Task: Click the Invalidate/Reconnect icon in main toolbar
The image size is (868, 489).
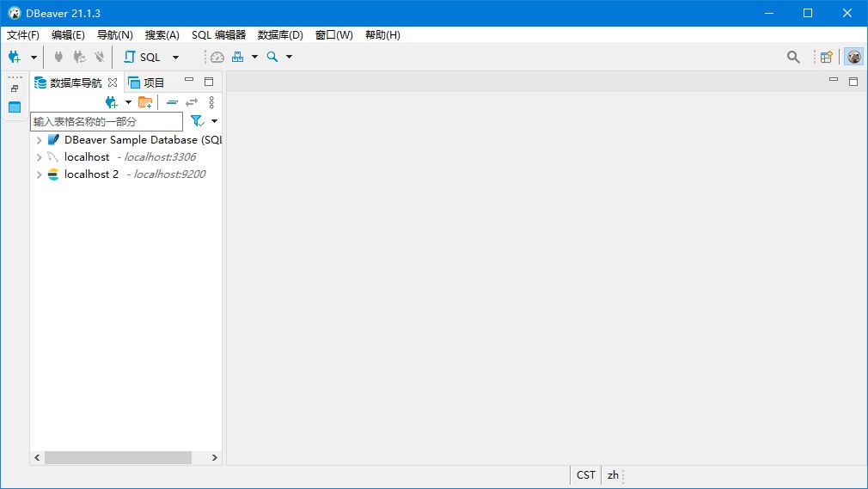Action: (80, 57)
